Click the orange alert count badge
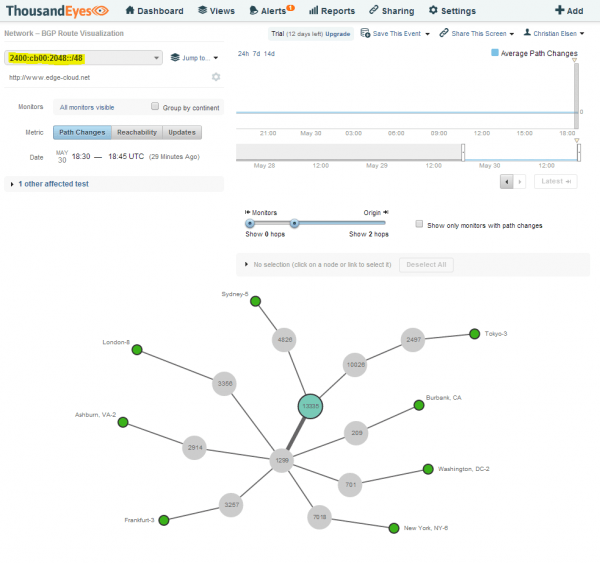Image resolution: width=600 pixels, height=563 pixels. [291, 8]
